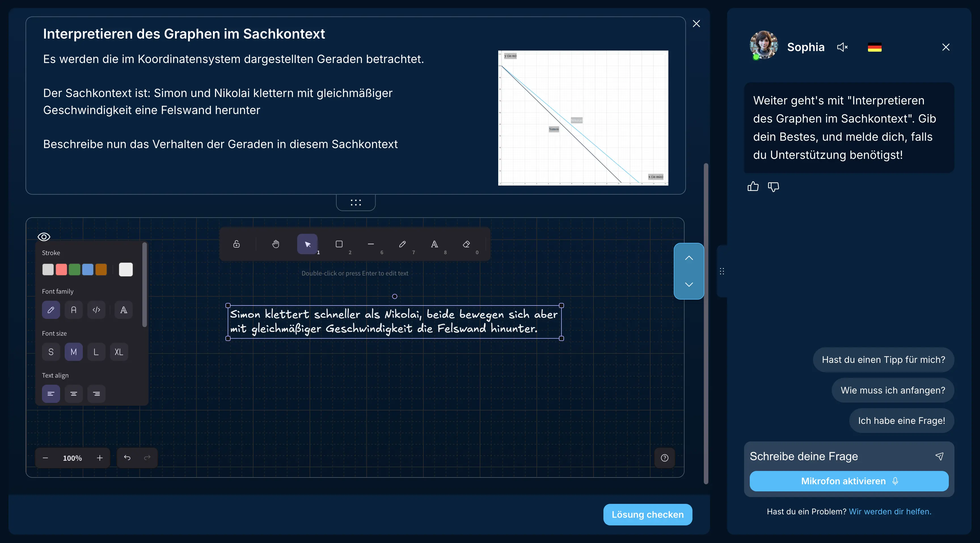The height and width of the screenshot is (543, 980).
Task: Click Mikrofon aktivieren button
Action: click(x=849, y=481)
